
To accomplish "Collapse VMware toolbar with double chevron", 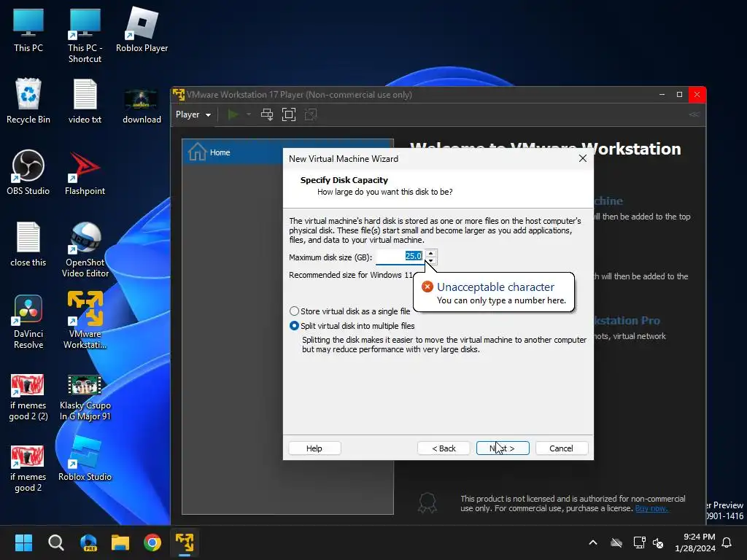I will (x=694, y=114).
